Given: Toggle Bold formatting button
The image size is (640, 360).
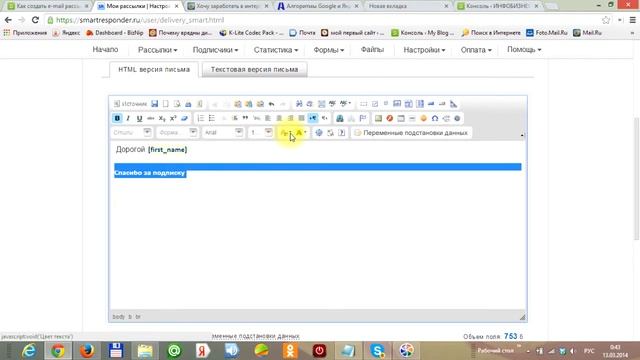Looking at the screenshot, I should [117, 118].
